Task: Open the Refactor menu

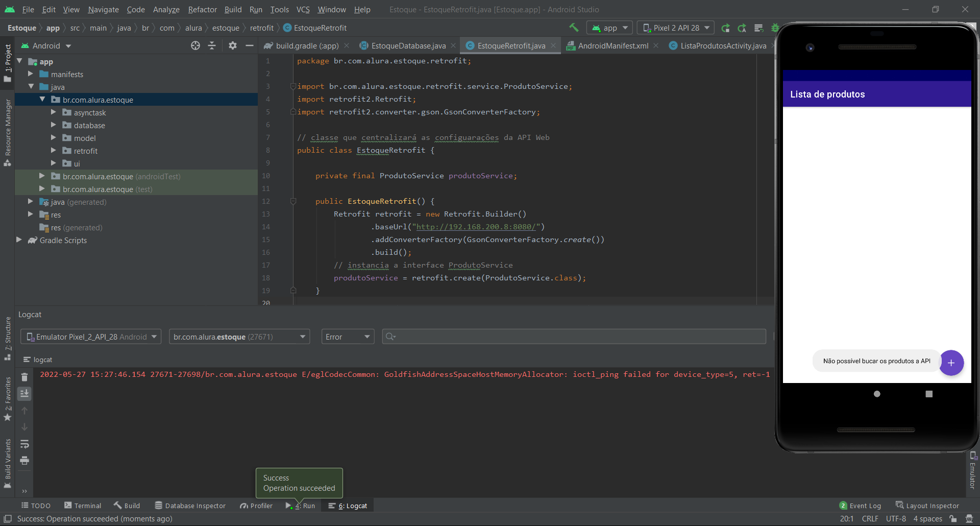Action: point(202,9)
